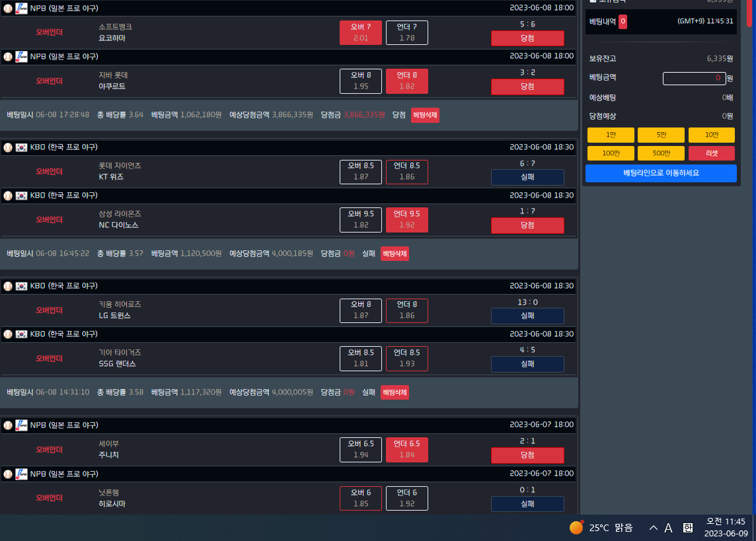
Task: Select 오버 8 at 1.87 for 키움 vs LG 트윈스
Action: point(361,310)
